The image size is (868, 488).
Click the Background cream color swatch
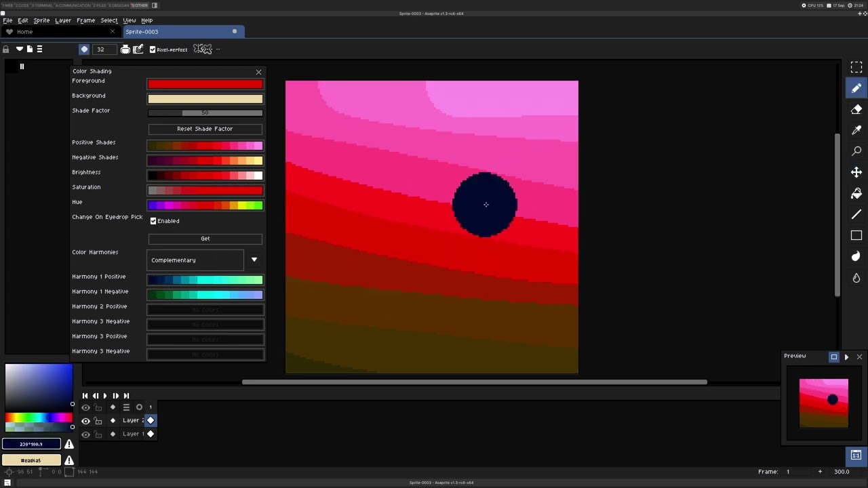[x=205, y=99]
